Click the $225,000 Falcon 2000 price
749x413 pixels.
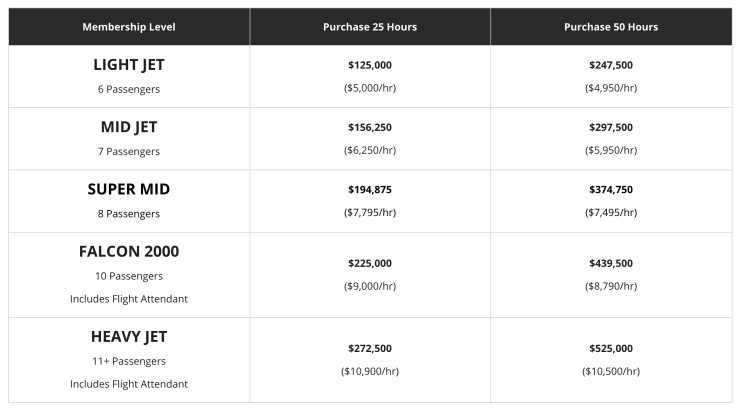(x=370, y=263)
